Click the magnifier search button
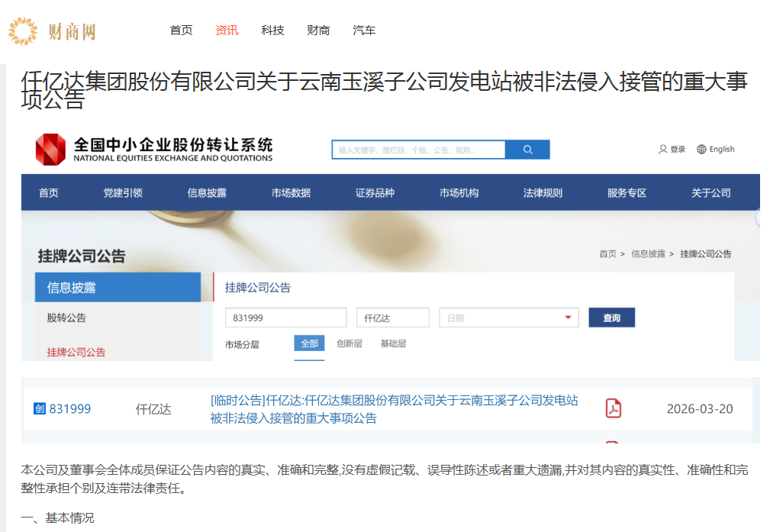This screenshot has width=770, height=532. click(527, 150)
